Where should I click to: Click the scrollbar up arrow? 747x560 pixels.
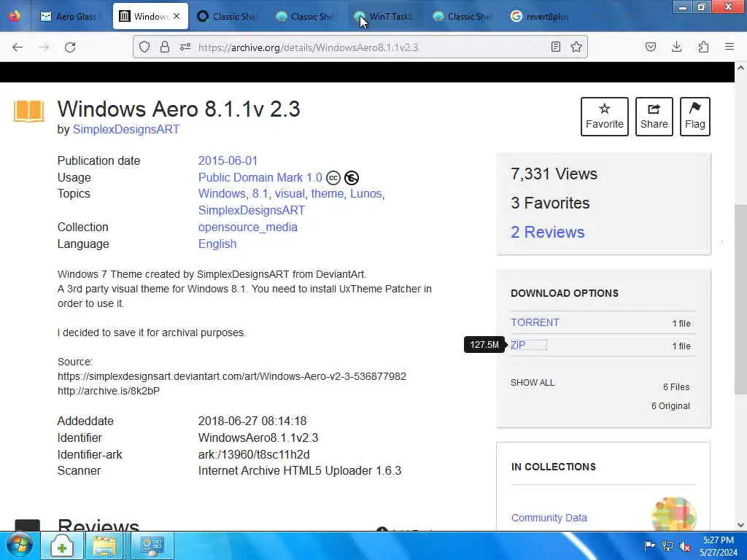[740, 68]
